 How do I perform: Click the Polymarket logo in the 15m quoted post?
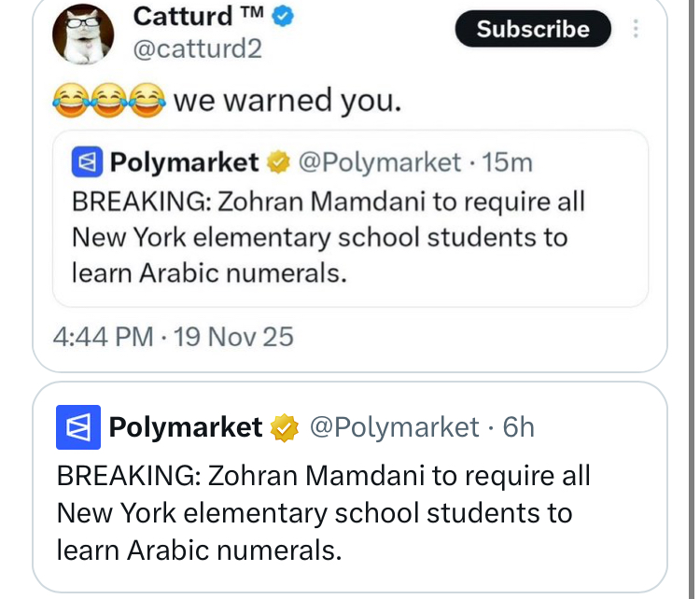(x=86, y=163)
